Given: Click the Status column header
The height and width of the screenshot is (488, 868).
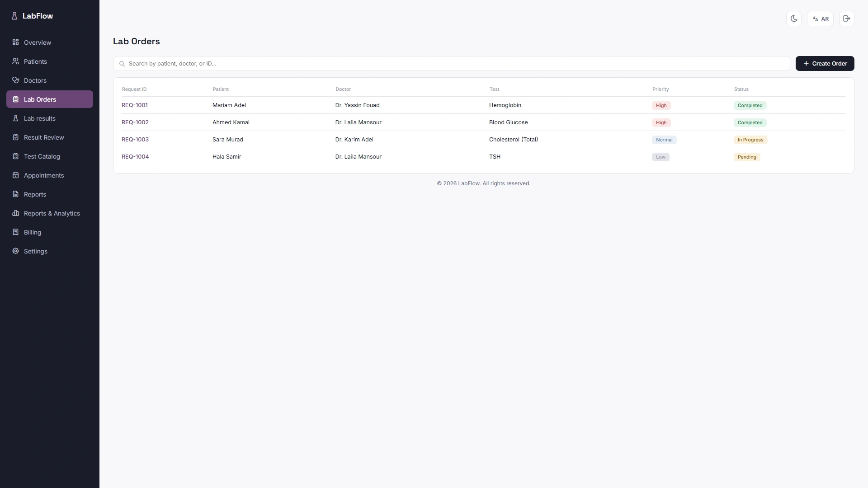Looking at the screenshot, I should click(x=741, y=89).
